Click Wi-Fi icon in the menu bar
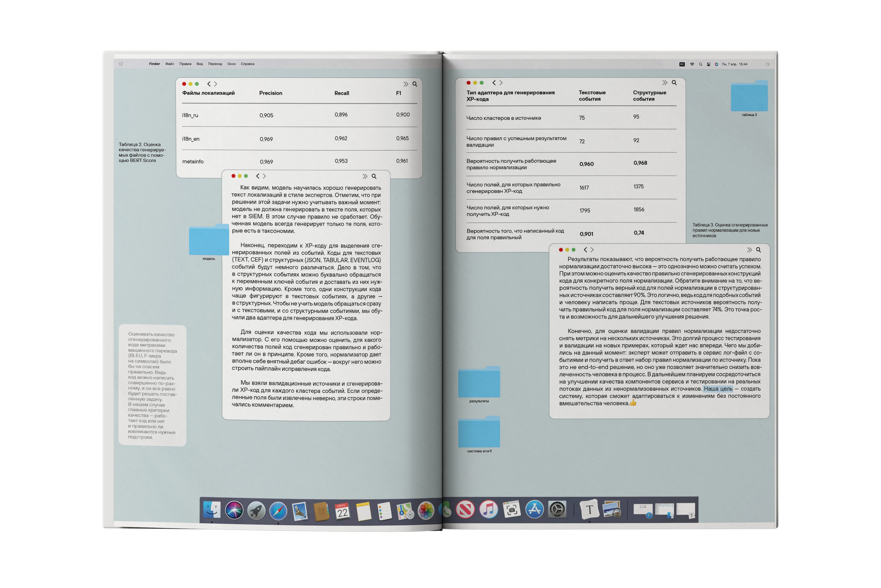The image size is (881, 588). pyautogui.click(x=692, y=64)
